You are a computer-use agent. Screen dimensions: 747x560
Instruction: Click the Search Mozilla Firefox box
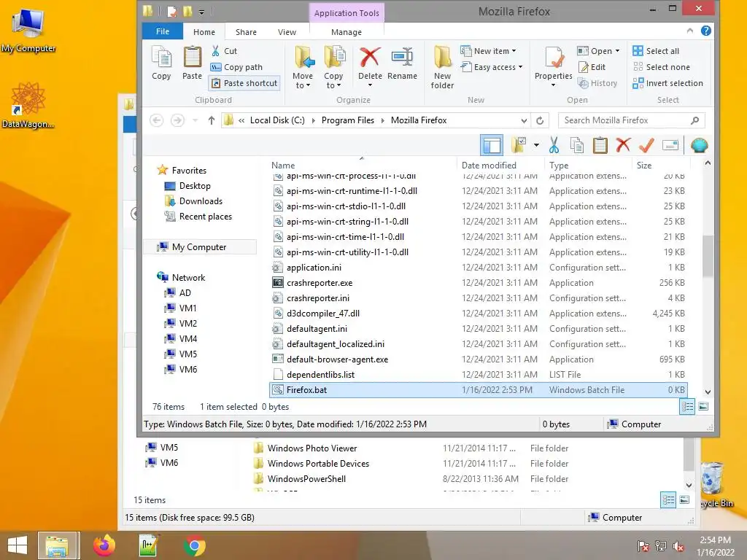631,120
